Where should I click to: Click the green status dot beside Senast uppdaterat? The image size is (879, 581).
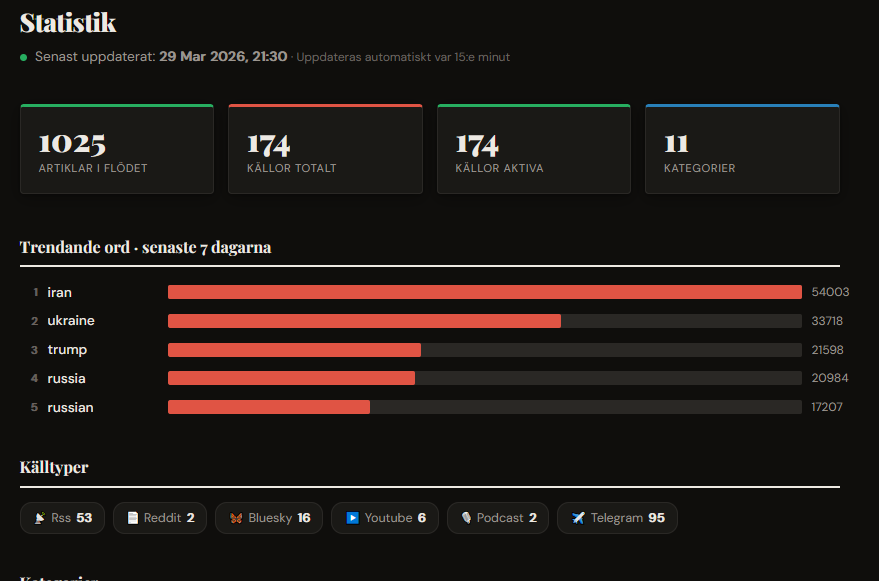point(24,58)
